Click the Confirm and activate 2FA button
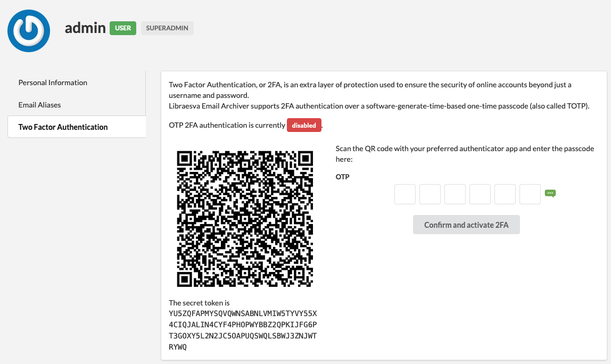This screenshot has height=364, width=611. click(466, 225)
